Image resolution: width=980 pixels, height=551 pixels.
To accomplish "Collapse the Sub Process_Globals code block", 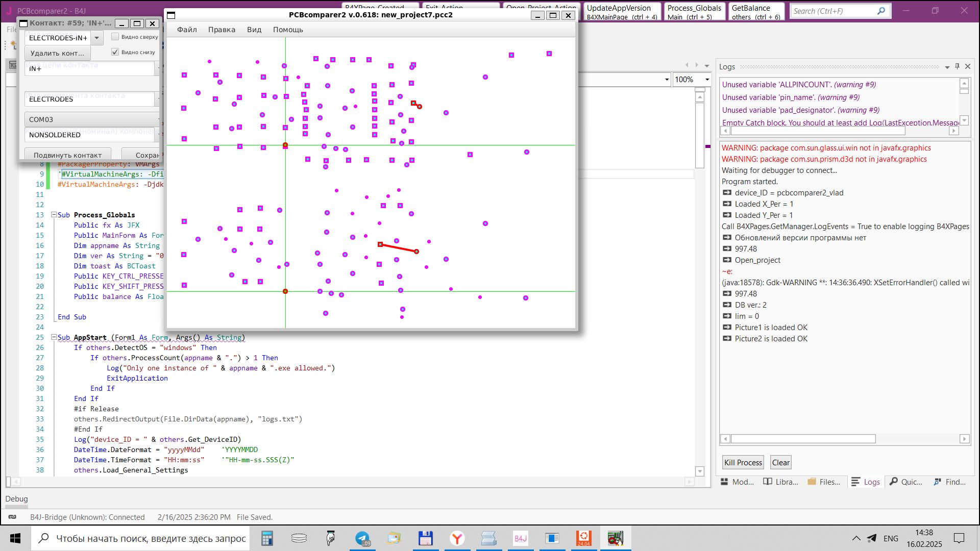I will tap(54, 215).
